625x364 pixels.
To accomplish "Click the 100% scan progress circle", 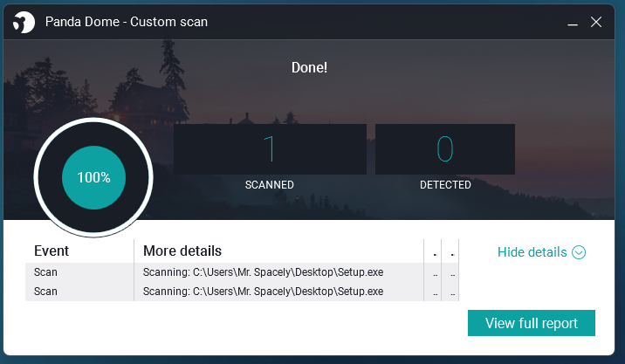I will (x=93, y=177).
